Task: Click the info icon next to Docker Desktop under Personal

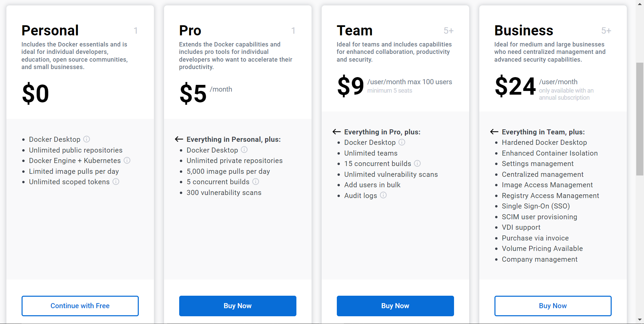Action: tap(87, 139)
